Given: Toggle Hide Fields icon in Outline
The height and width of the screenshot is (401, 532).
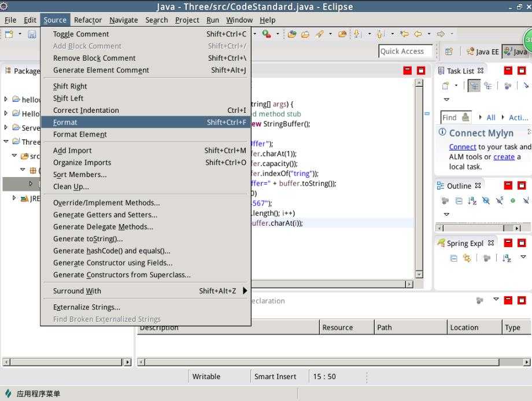Looking at the screenshot, I should pos(486,201).
